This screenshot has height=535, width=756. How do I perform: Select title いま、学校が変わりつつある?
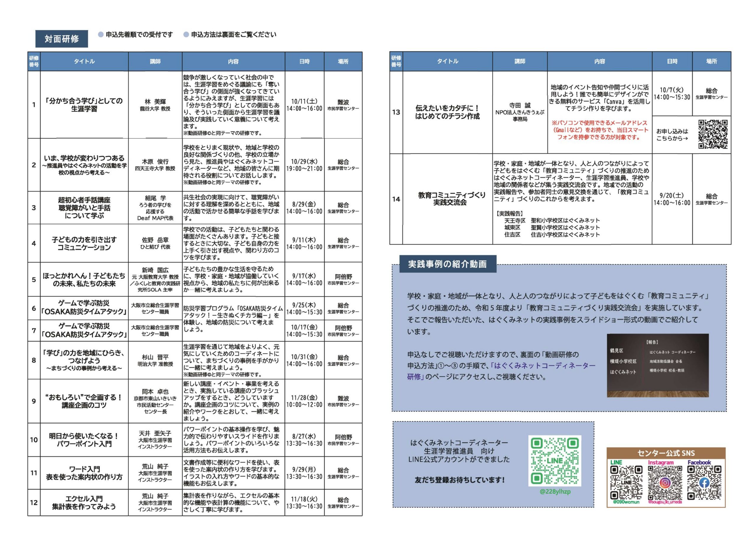pos(84,158)
